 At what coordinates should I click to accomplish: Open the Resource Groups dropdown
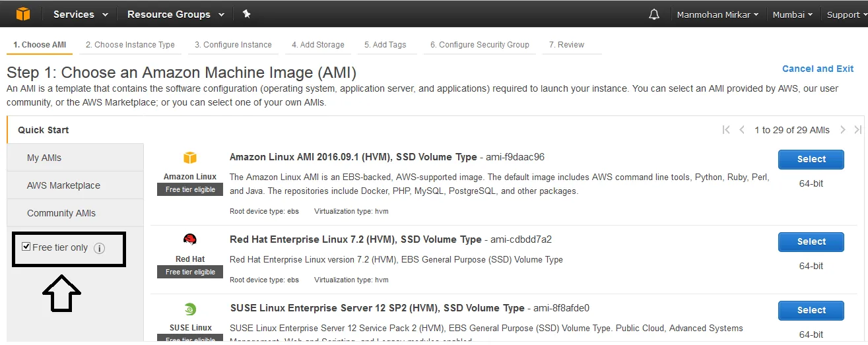(175, 14)
